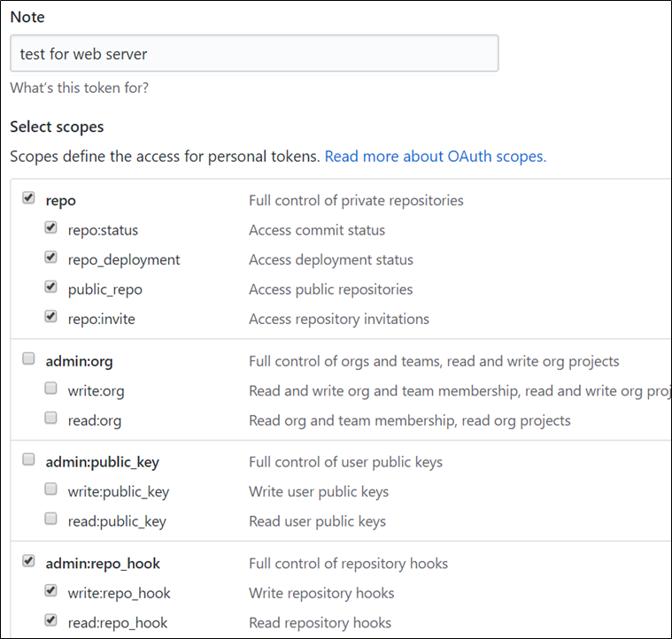The image size is (672, 639).
Task: Uncheck the repo scope checkbox
Action: [28, 199]
